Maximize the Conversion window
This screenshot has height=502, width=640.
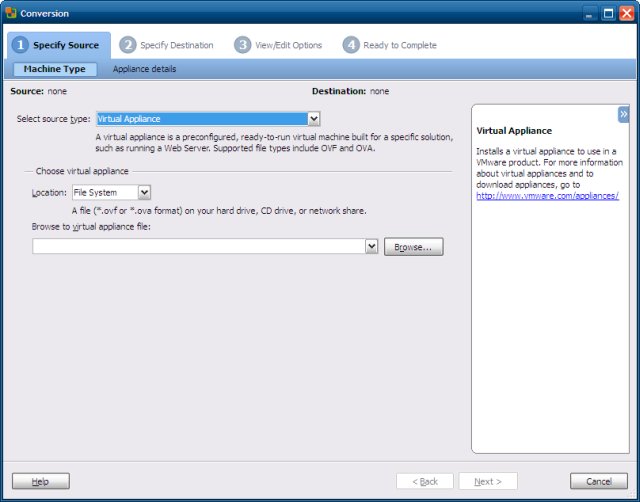pyautogui.click(x=608, y=13)
